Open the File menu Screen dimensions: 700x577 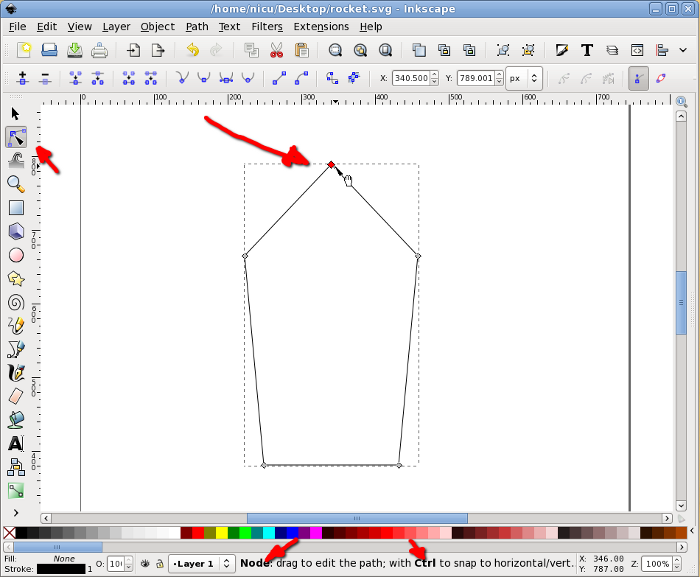[x=17, y=27]
